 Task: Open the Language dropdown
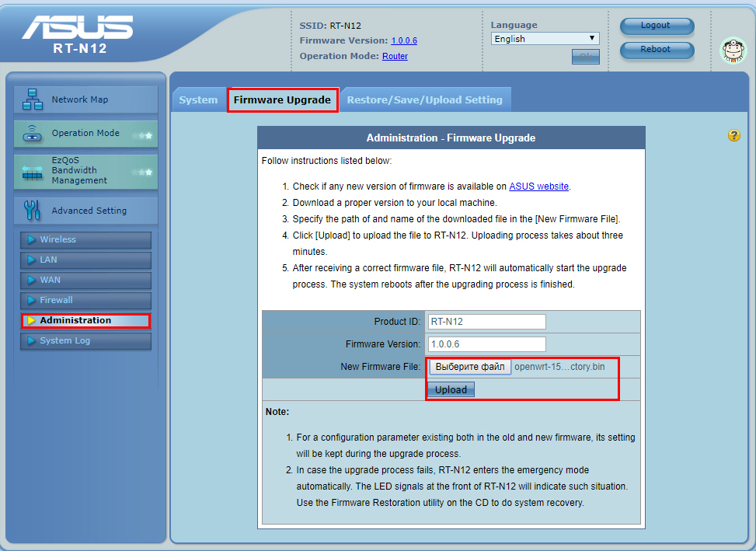tap(545, 39)
